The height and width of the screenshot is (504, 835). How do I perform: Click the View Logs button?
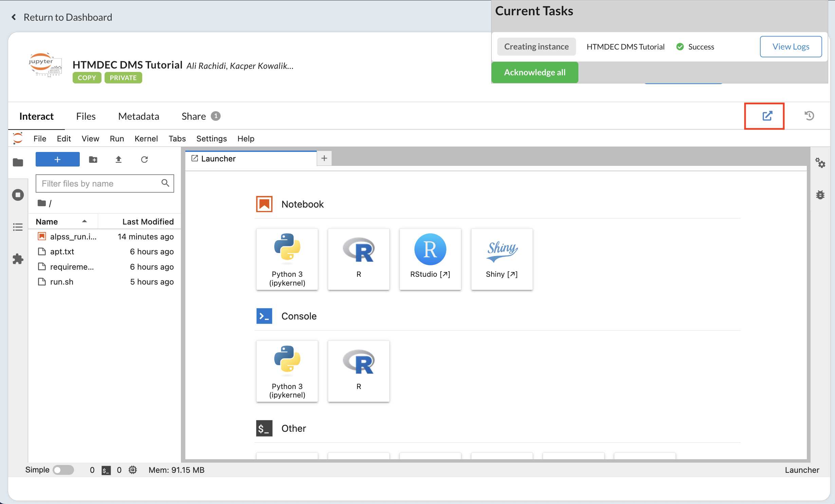click(791, 47)
